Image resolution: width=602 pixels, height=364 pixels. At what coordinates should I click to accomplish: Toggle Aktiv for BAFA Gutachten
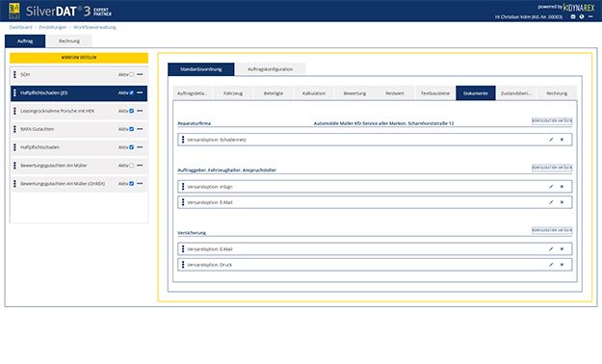131,129
